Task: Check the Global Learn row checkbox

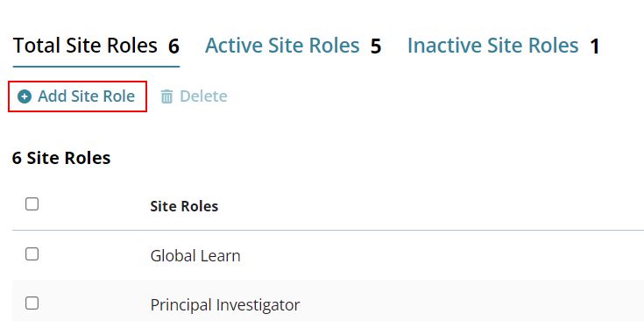Action: click(x=32, y=254)
